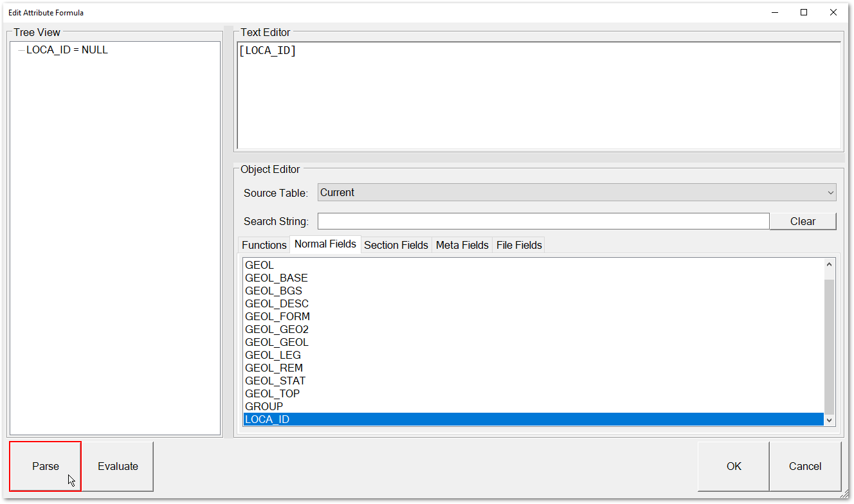
Task: Confirm the formula with OK
Action: pos(734,466)
